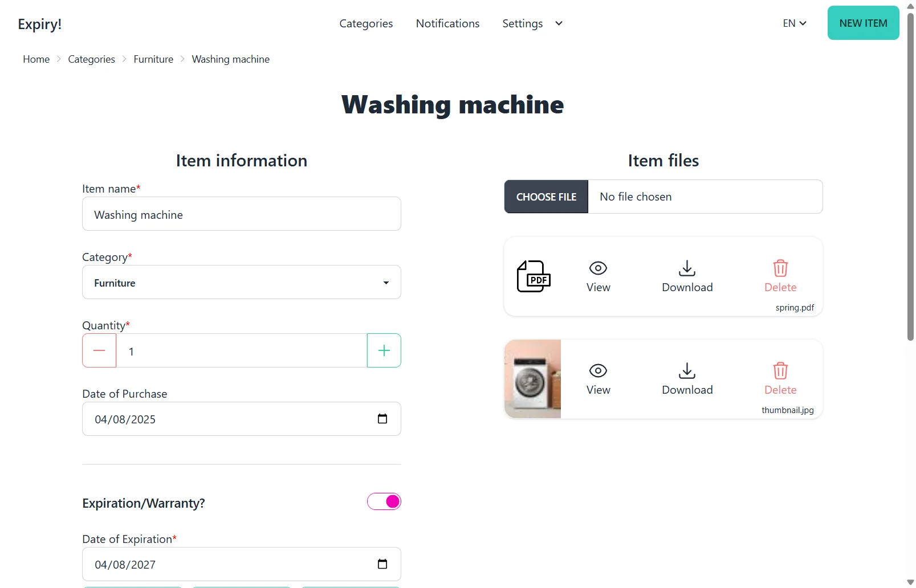Open the Date of Expiration calendar picker

click(x=382, y=564)
